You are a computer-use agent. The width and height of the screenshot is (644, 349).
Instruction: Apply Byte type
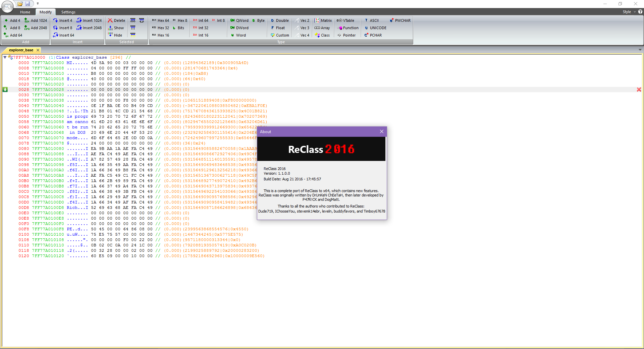coord(258,20)
